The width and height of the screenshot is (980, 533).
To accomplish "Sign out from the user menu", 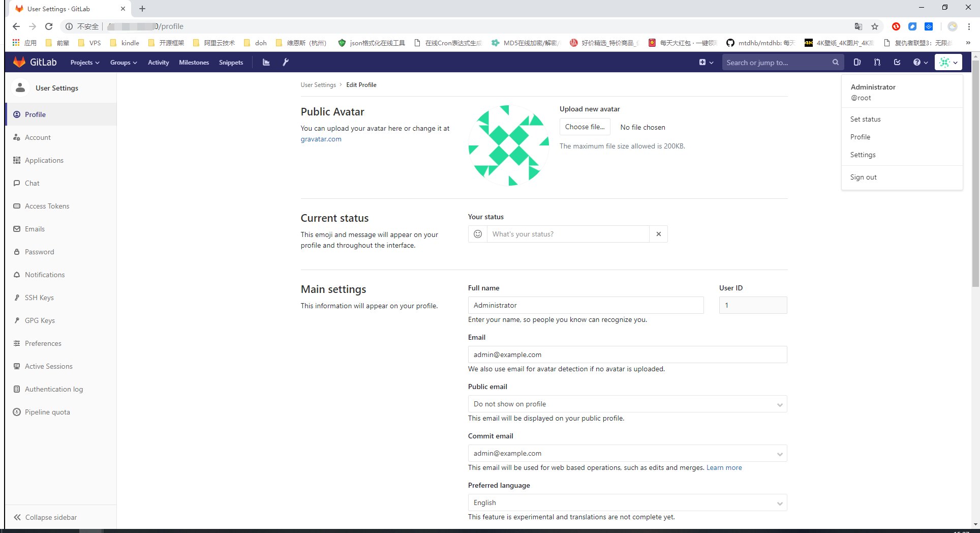I will coord(863,177).
